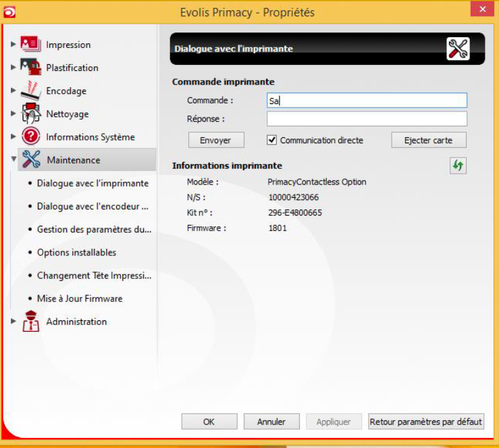Expand the Nettoyage tree arrow
The image size is (499, 448).
pos(13,113)
